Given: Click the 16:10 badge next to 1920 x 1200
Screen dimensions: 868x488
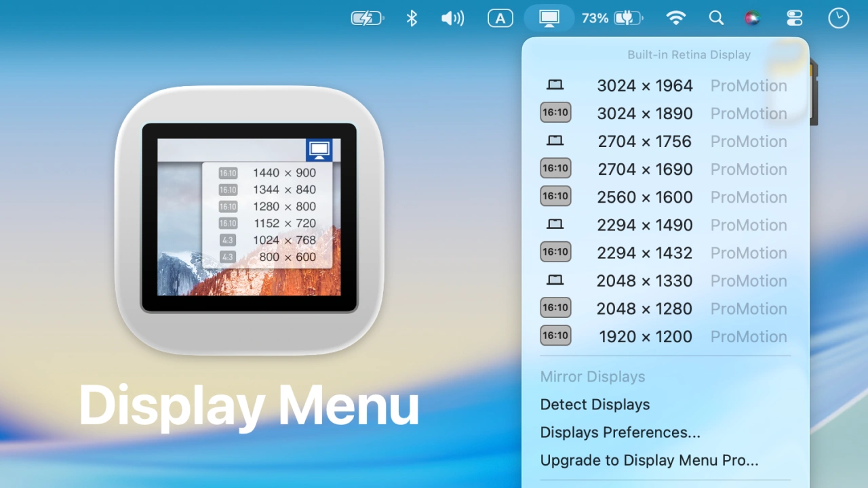Looking at the screenshot, I should coord(555,335).
